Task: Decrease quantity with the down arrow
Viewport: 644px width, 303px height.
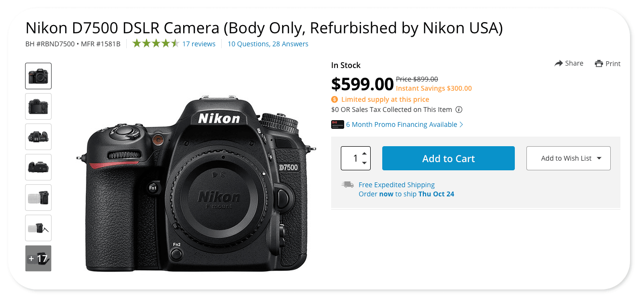Action: tap(364, 163)
